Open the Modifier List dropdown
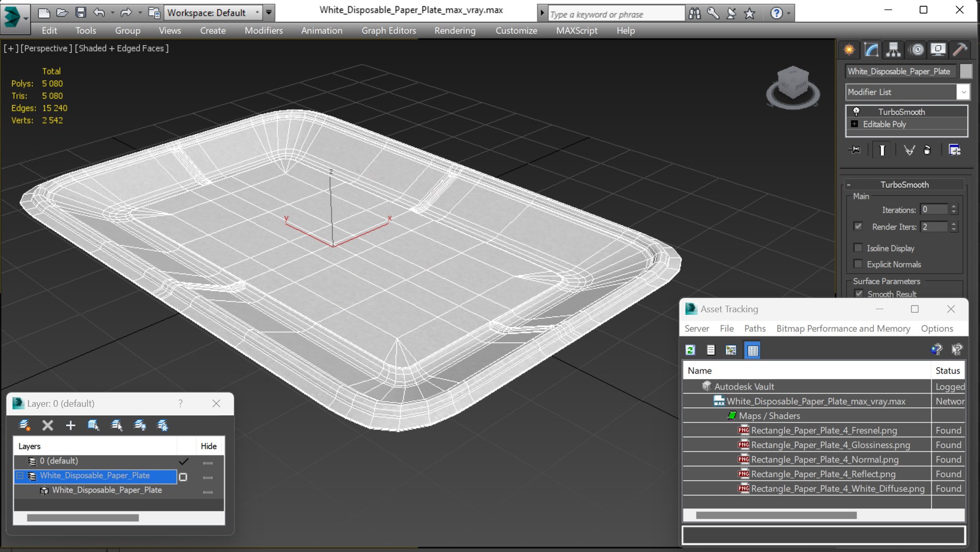 (963, 92)
